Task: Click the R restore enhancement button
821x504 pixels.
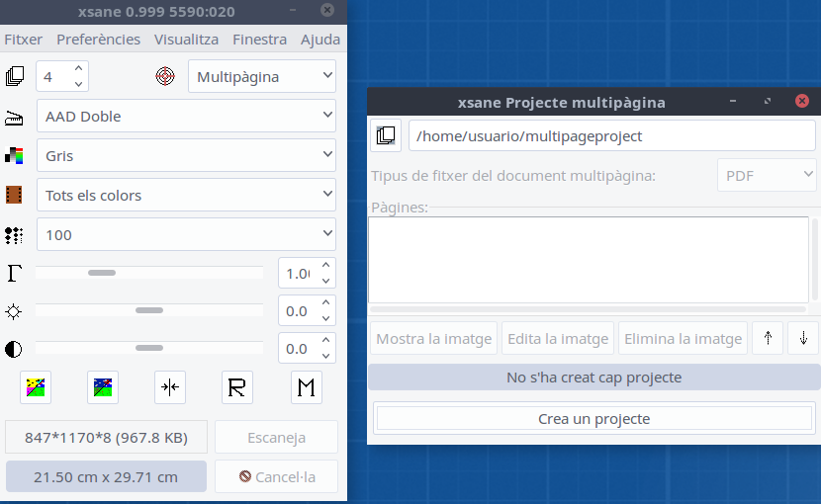Action: 237,387
